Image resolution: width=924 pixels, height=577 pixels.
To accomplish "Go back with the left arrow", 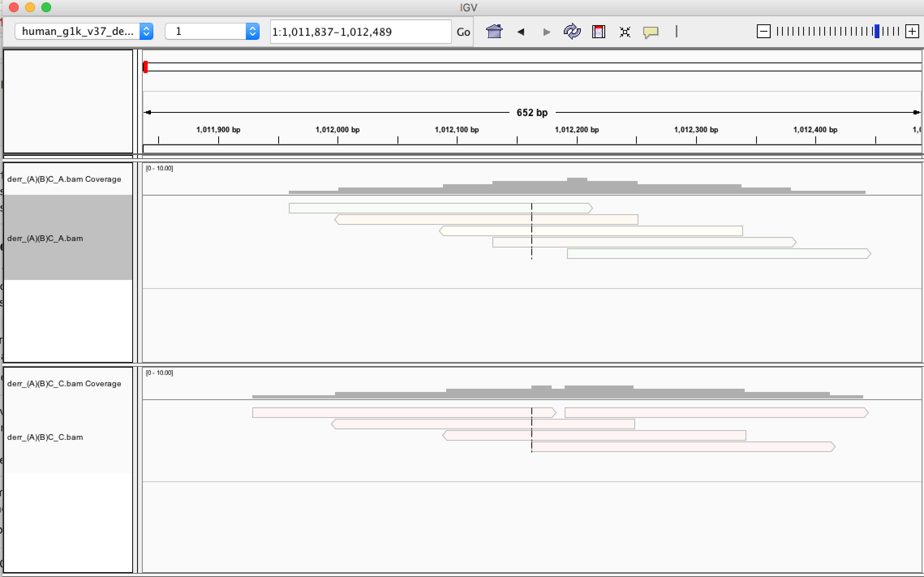I will (521, 32).
